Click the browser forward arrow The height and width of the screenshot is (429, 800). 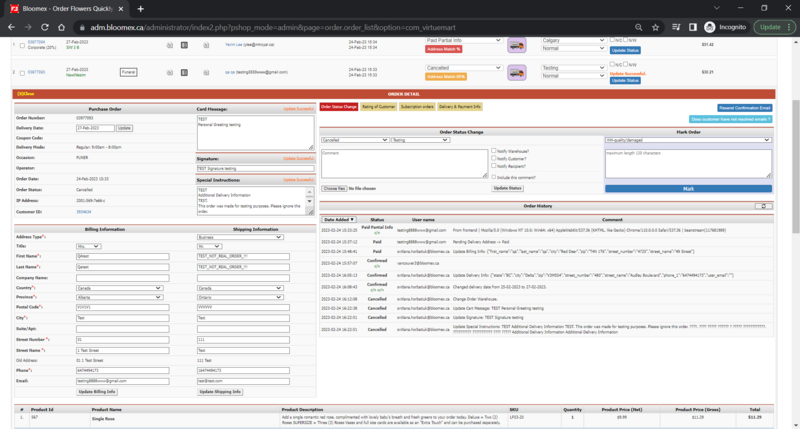(x=28, y=27)
